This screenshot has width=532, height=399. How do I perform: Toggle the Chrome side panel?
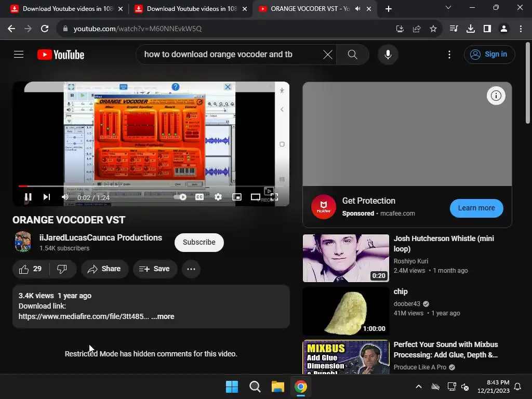487,29
